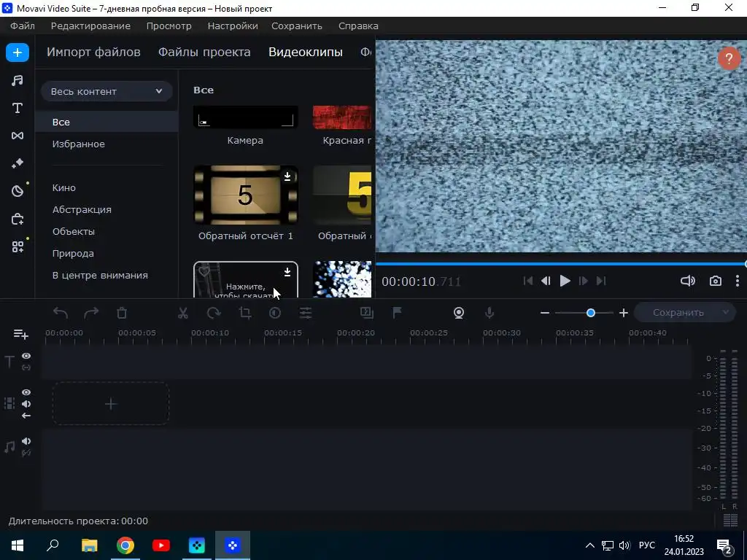Take a snapshot with the camera icon
747x560 pixels.
pos(715,281)
